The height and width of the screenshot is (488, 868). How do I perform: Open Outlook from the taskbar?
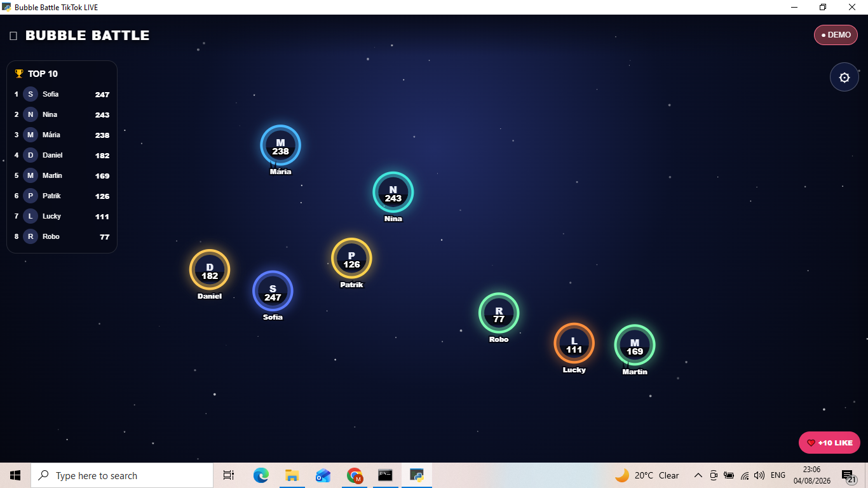coord(323,475)
